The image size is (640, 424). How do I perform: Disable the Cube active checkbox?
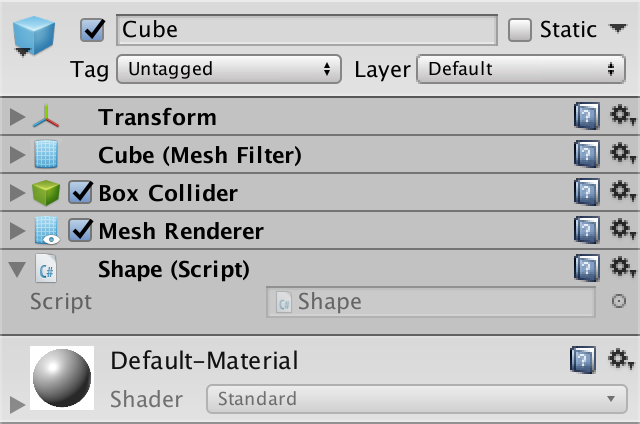tap(92, 30)
